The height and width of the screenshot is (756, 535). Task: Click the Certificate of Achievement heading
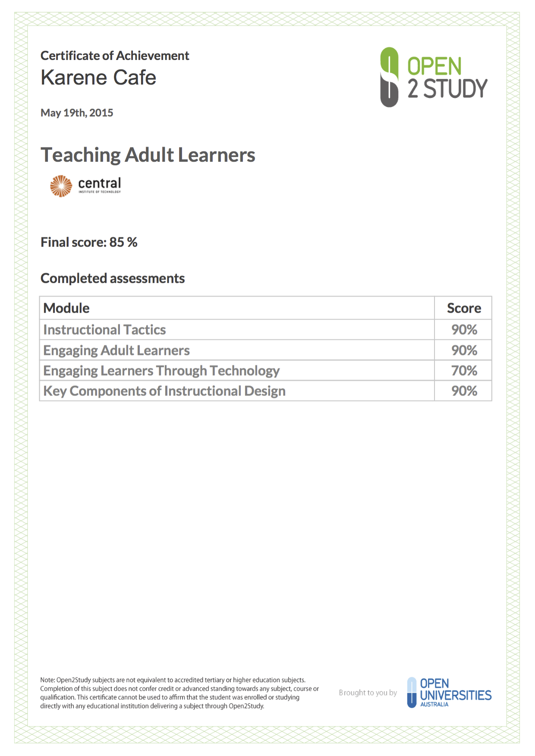click(x=115, y=56)
